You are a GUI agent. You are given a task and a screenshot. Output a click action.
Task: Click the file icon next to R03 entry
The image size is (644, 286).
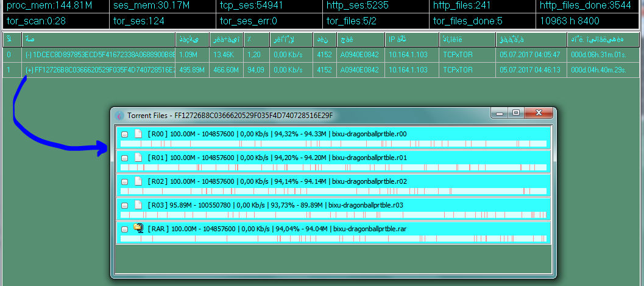click(x=138, y=205)
